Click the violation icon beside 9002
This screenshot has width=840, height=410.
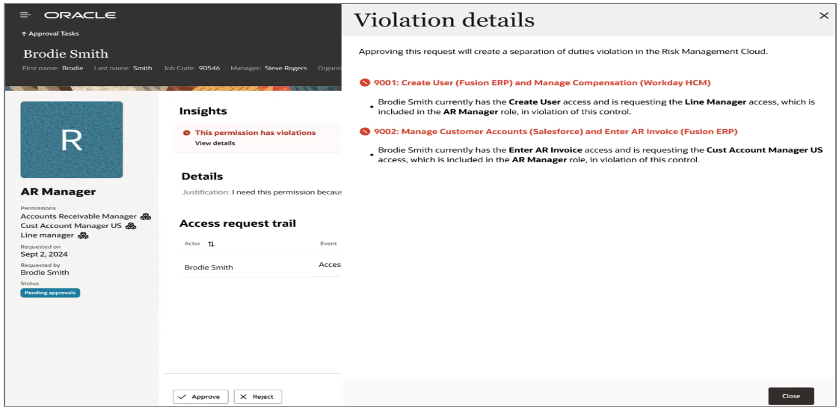coord(365,131)
